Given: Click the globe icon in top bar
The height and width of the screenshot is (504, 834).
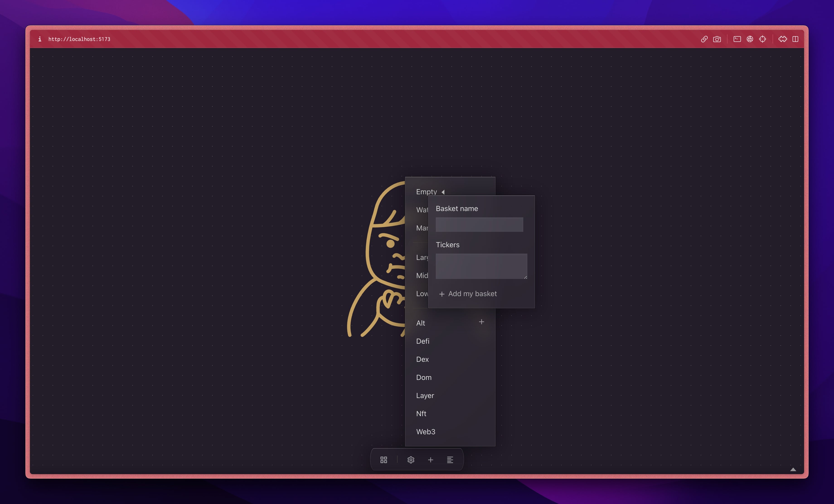Looking at the screenshot, I should [750, 39].
